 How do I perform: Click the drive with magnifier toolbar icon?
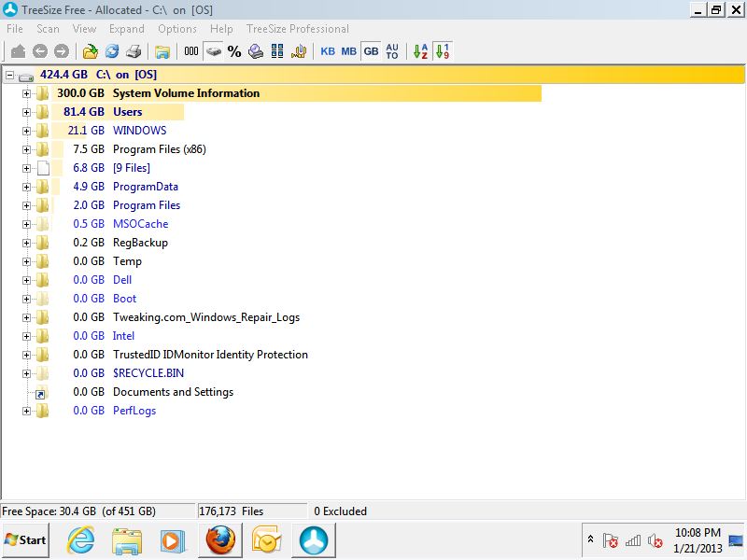(x=256, y=51)
